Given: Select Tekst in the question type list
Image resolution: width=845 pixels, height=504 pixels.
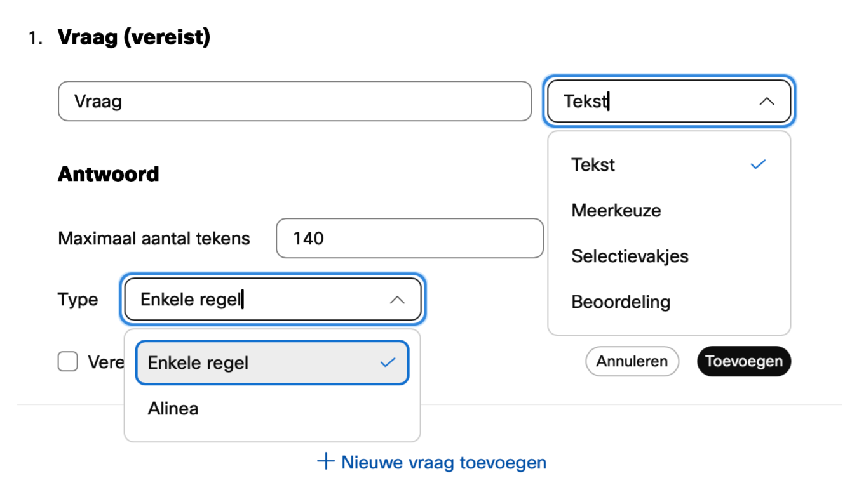Looking at the screenshot, I should [x=593, y=164].
